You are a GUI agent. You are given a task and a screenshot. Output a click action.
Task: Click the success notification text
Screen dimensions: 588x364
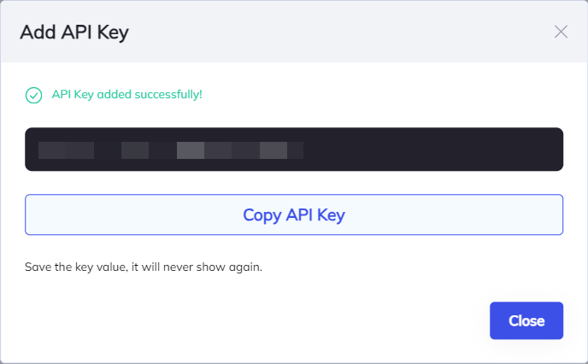(x=126, y=94)
